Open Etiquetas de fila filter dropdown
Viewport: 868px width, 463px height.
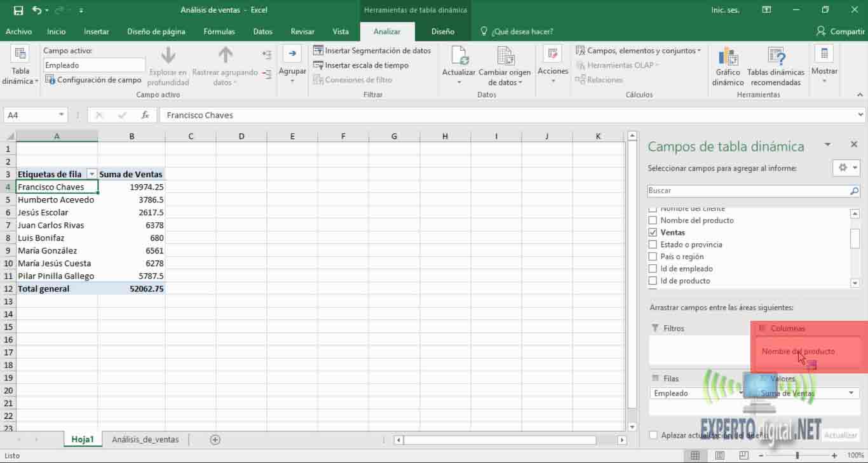(x=92, y=174)
